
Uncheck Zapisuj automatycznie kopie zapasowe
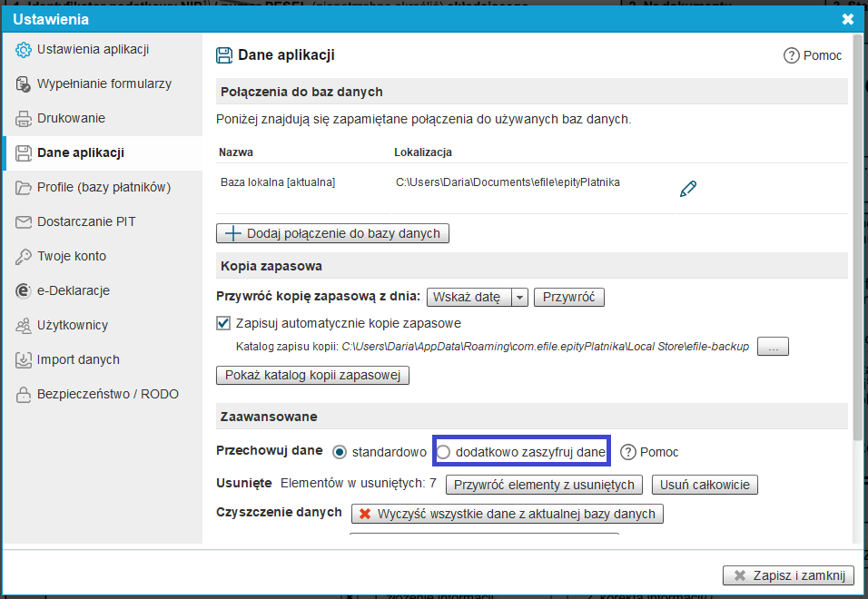[223, 322]
